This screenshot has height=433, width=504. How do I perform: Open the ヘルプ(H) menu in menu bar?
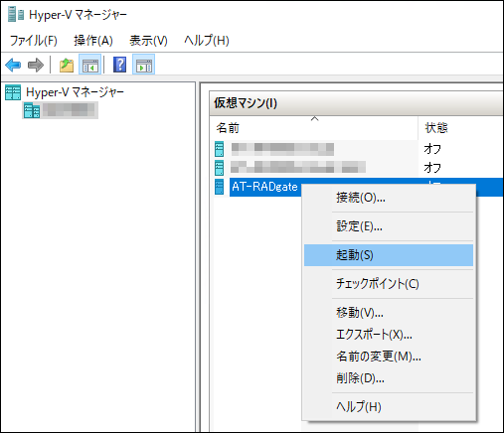(207, 41)
